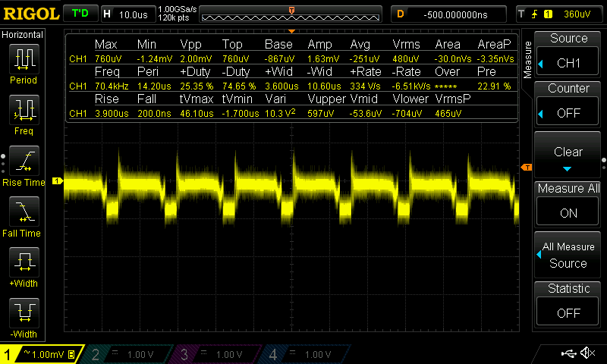The image size is (607, 364).
Task: Click the RIGOL logo
Action: (x=30, y=14)
